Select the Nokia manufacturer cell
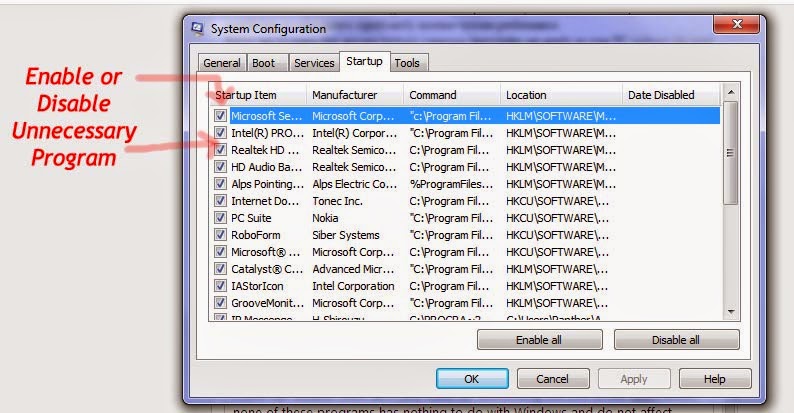 [x=325, y=218]
